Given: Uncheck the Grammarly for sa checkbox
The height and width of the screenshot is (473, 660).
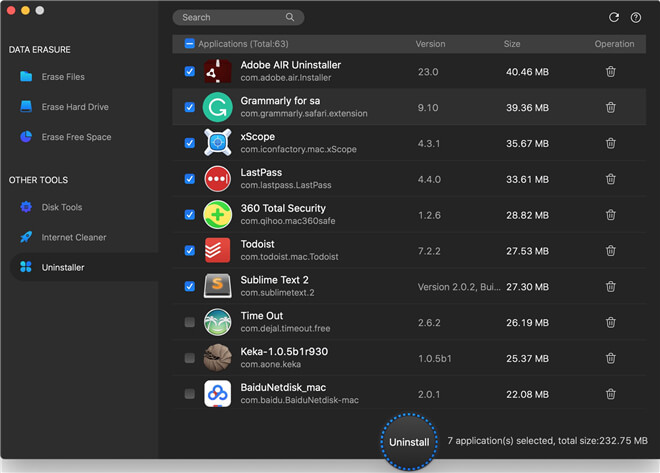Looking at the screenshot, I should pos(189,107).
